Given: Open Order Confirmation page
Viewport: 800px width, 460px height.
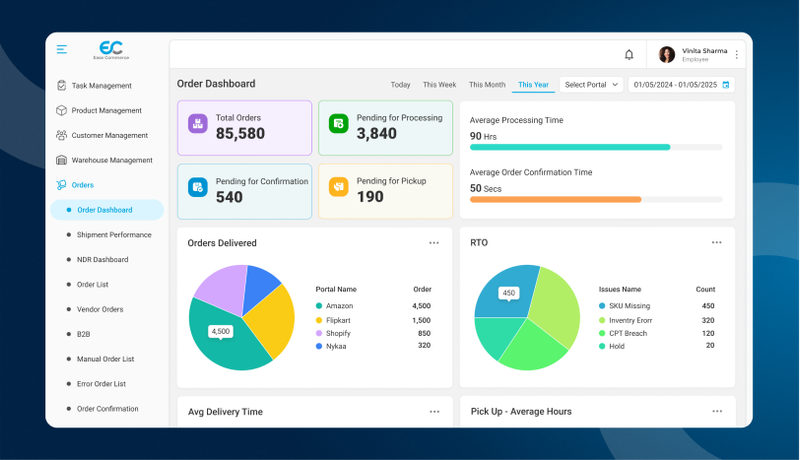Looking at the screenshot, I should [x=107, y=408].
